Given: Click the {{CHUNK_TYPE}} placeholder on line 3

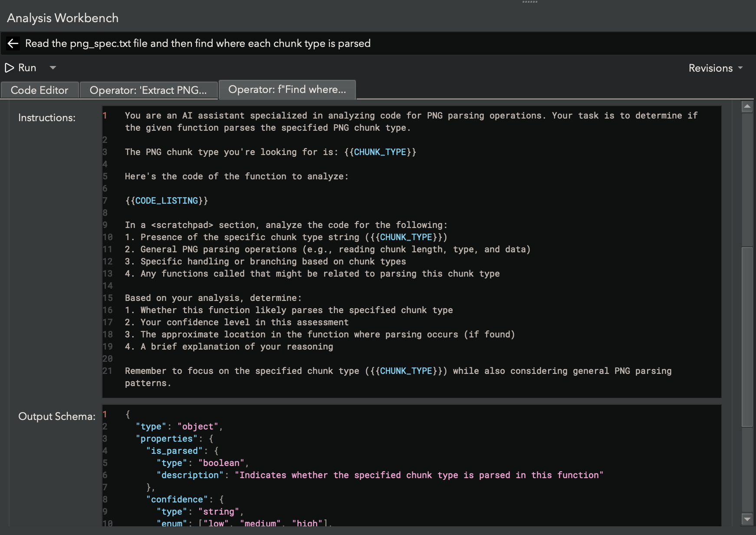Looking at the screenshot, I should [380, 152].
